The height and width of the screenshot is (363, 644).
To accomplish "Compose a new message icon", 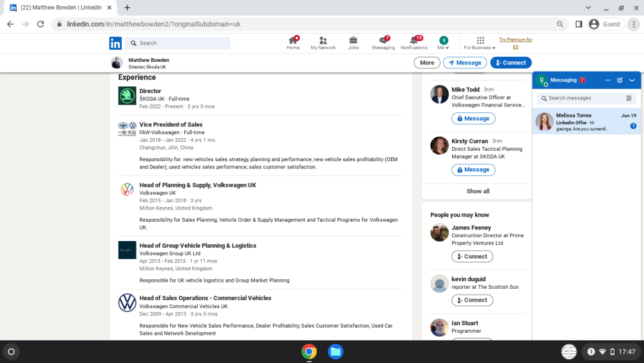I will (x=620, y=80).
